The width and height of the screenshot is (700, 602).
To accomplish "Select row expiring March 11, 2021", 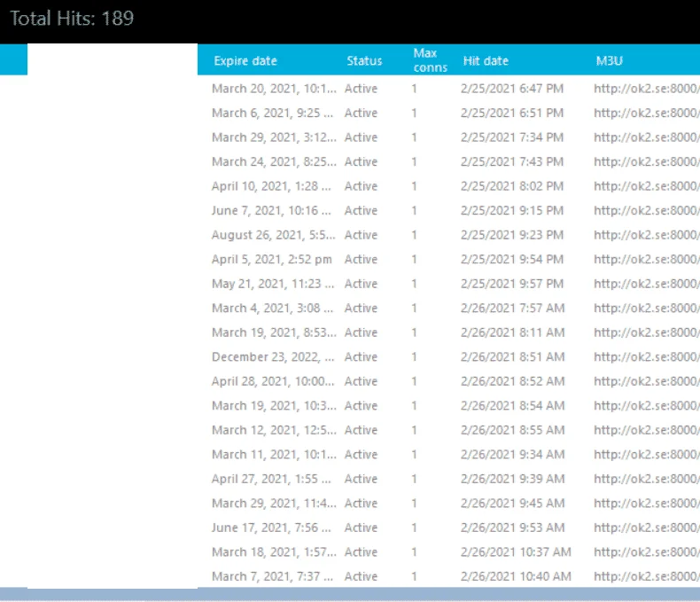I will 448,454.
